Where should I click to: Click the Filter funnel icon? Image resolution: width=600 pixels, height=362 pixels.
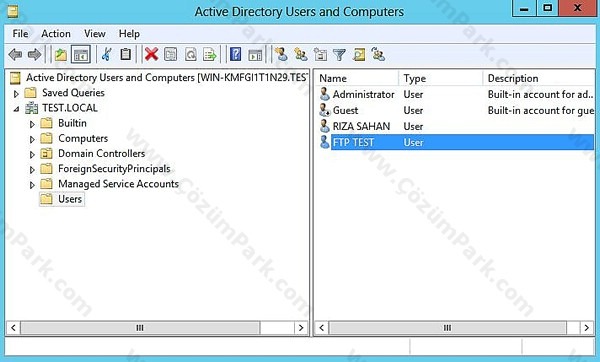339,55
